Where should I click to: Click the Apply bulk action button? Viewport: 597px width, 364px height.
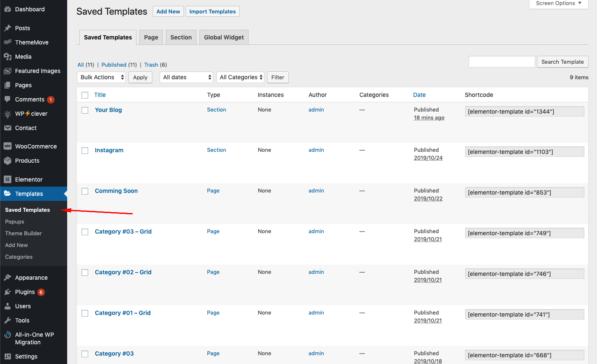(140, 77)
